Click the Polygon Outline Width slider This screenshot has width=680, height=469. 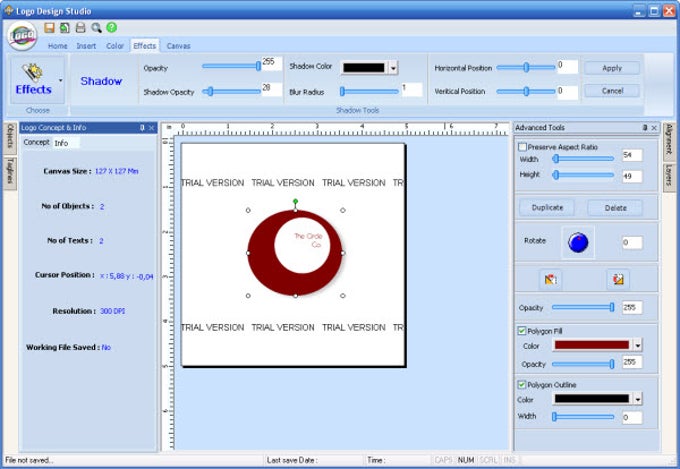tap(583, 417)
